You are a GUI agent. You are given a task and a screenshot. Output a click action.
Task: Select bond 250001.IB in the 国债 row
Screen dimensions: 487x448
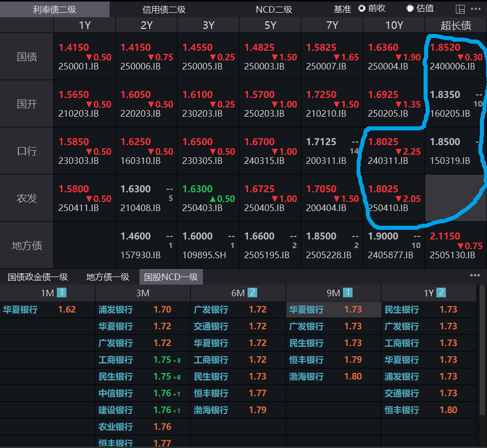click(x=84, y=56)
